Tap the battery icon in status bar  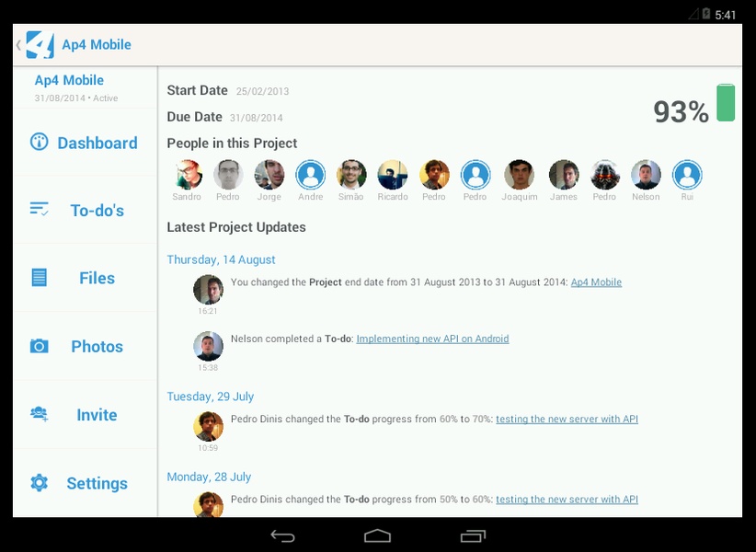[x=706, y=14]
